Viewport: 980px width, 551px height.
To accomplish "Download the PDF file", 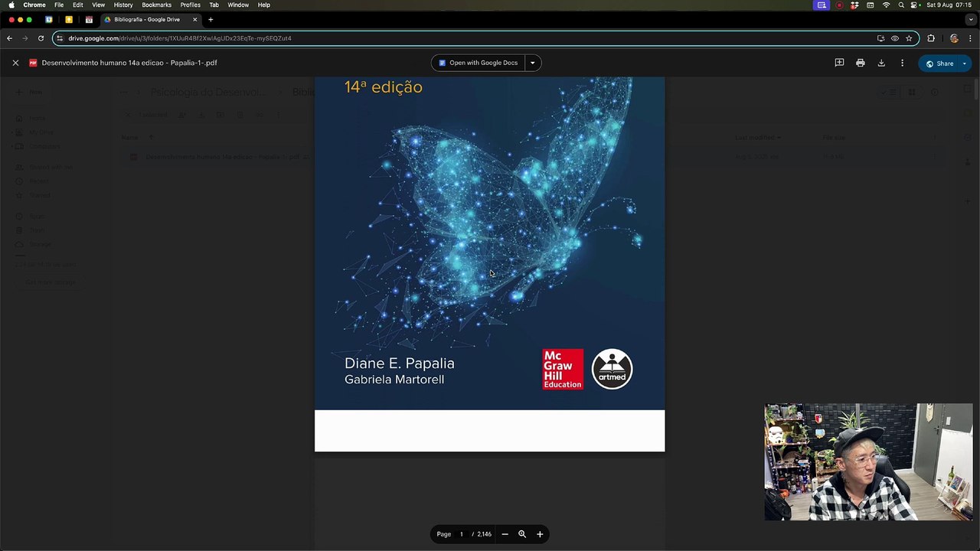I will click(x=881, y=63).
